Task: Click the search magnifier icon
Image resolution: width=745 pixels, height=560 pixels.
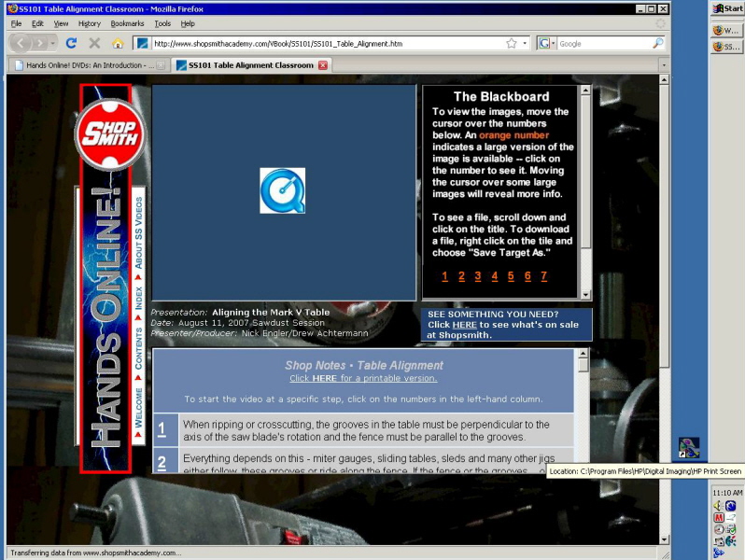Action: click(658, 43)
